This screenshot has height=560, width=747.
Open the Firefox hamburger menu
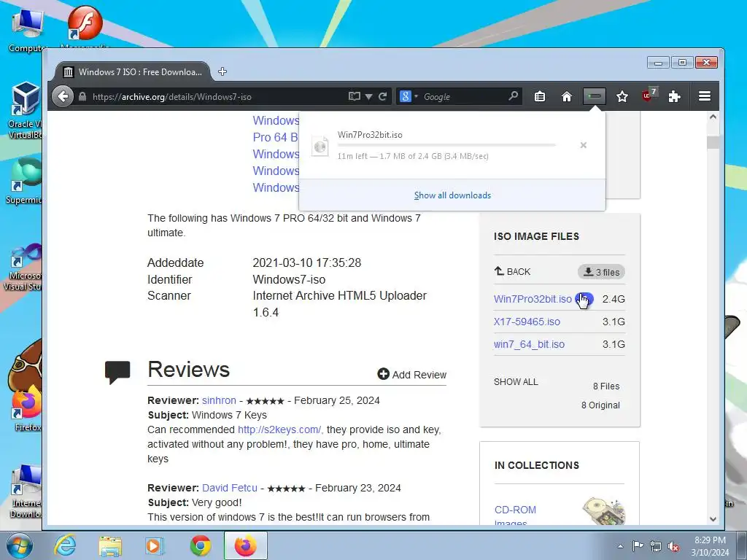[x=705, y=96]
